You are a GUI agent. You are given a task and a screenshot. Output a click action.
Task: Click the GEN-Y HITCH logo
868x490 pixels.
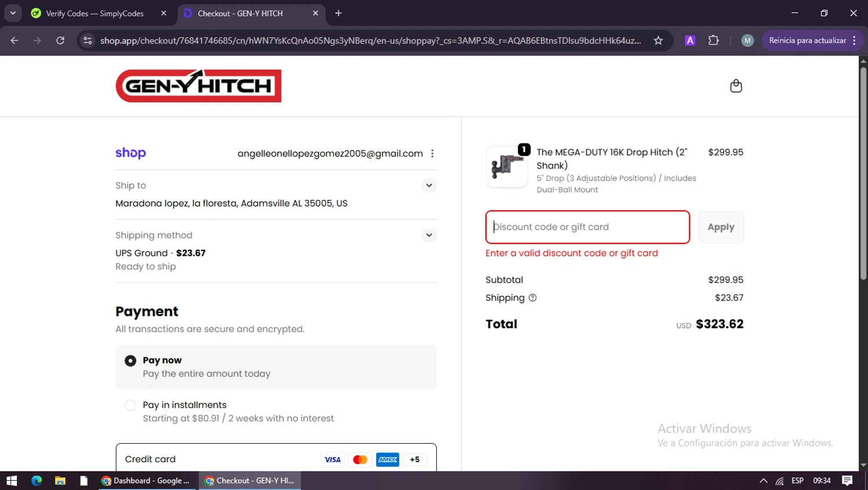coord(198,86)
